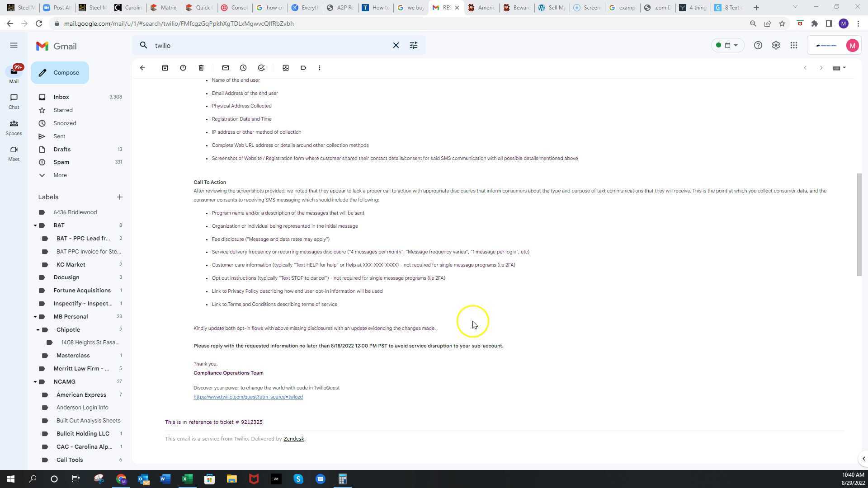Add this email to Tasks
Image resolution: width=868 pixels, height=488 pixels.
pyautogui.click(x=261, y=68)
